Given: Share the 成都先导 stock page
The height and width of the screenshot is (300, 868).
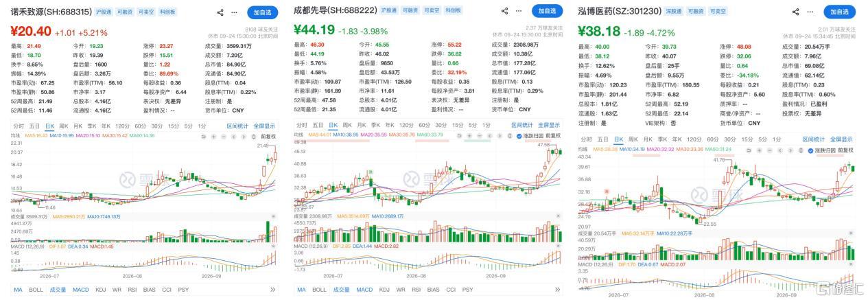Looking at the screenshot, I should point(504,12).
